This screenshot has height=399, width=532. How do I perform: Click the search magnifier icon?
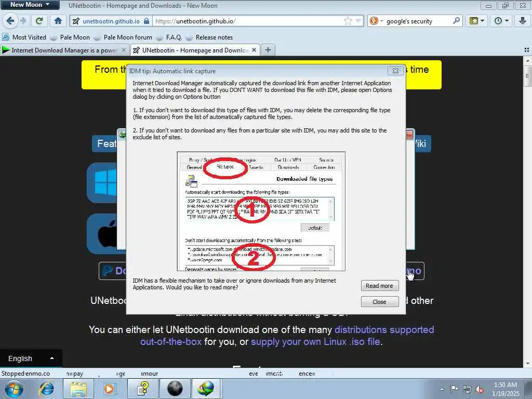456,21
